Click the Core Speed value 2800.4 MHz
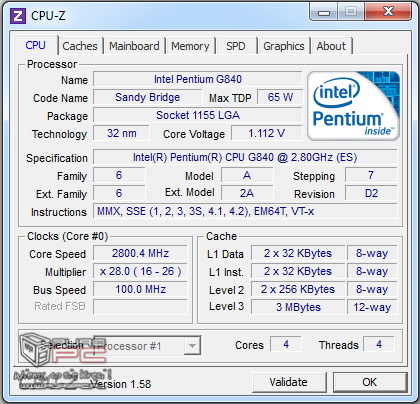Image resolution: width=420 pixels, height=404 pixels. click(140, 253)
